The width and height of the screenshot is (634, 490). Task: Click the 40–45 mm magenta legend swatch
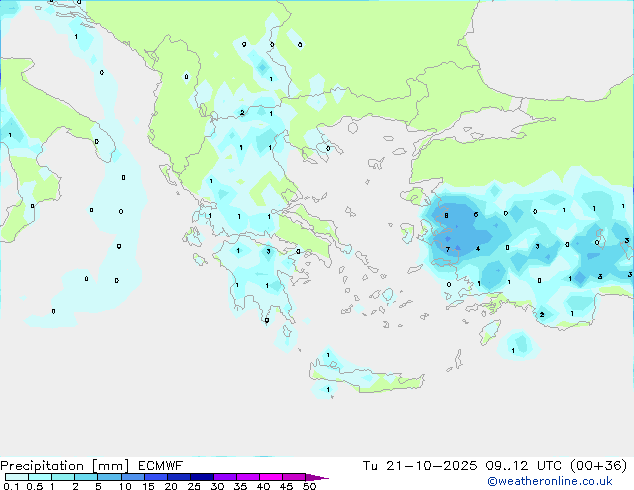[x=271, y=477]
